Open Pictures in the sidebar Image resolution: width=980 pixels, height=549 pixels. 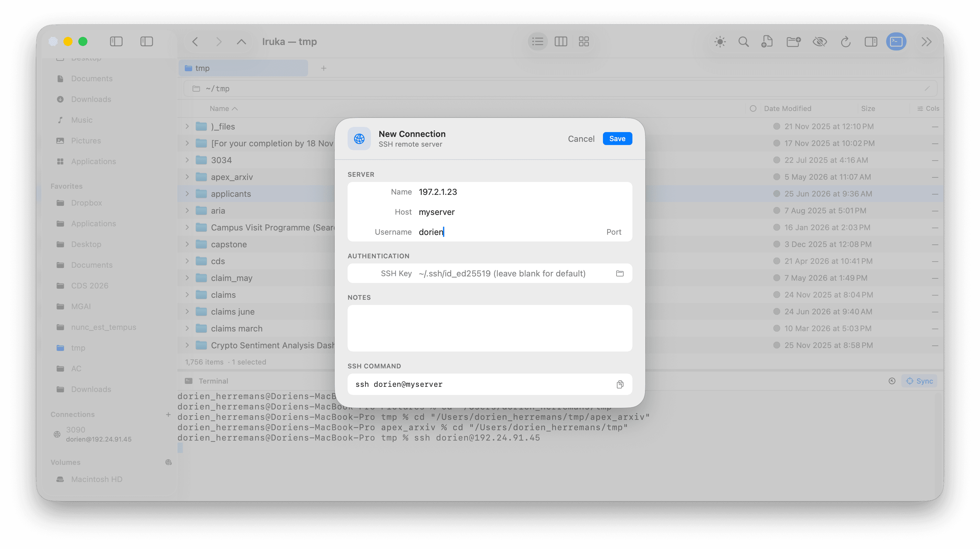(86, 140)
